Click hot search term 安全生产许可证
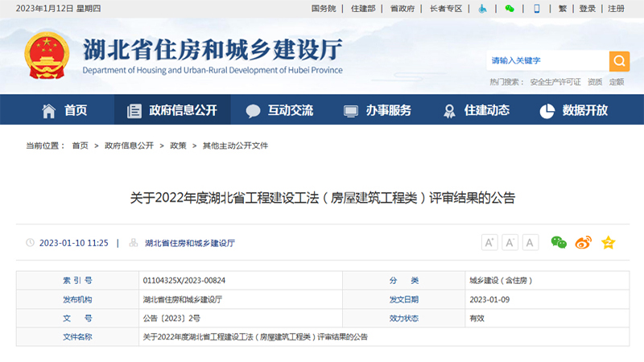Screen dimensions: 644x362 (555, 82)
